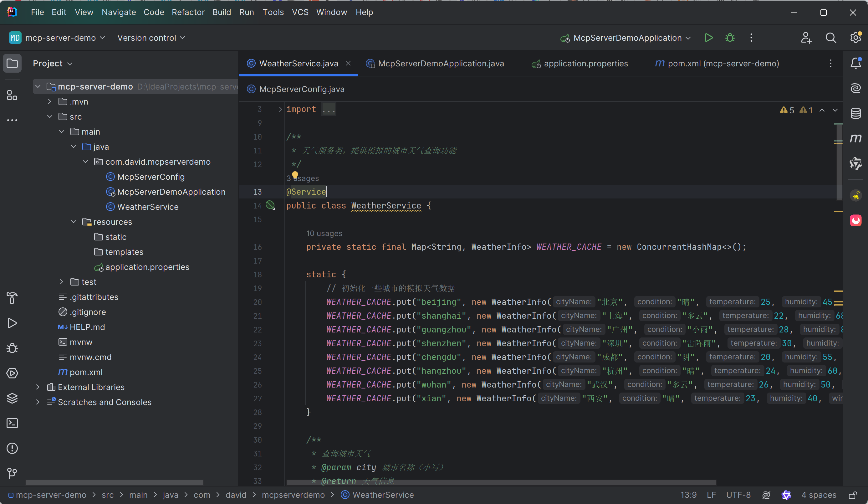Image resolution: width=868 pixels, height=504 pixels.
Task: Toggle the read-only lock in status bar
Action: [853, 495]
